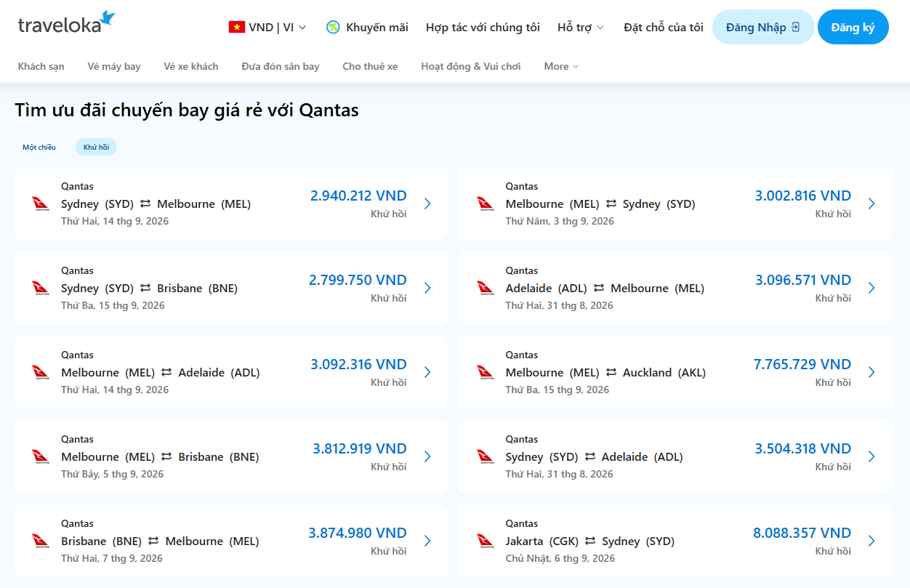Viewport: 910px width, 588px height.
Task: Select the Một chiều trip option
Action: 39,147
